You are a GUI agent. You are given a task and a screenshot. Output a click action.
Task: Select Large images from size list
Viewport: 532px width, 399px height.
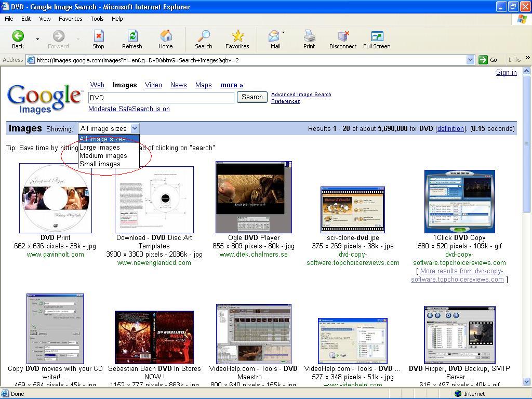coord(109,147)
